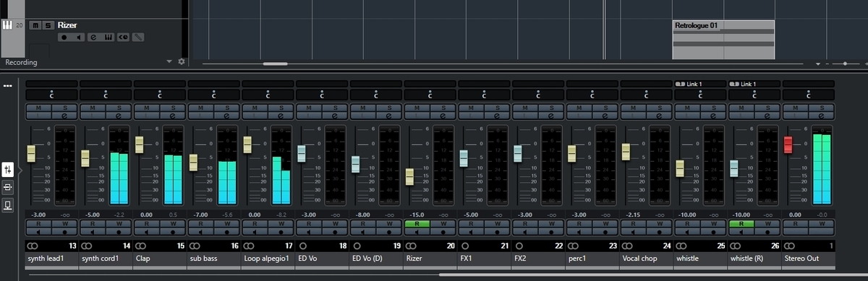The width and height of the screenshot is (868, 281).
Task: Toggle monitor speaker on the FX1 channel
Action: pyautogui.click(x=471, y=233)
